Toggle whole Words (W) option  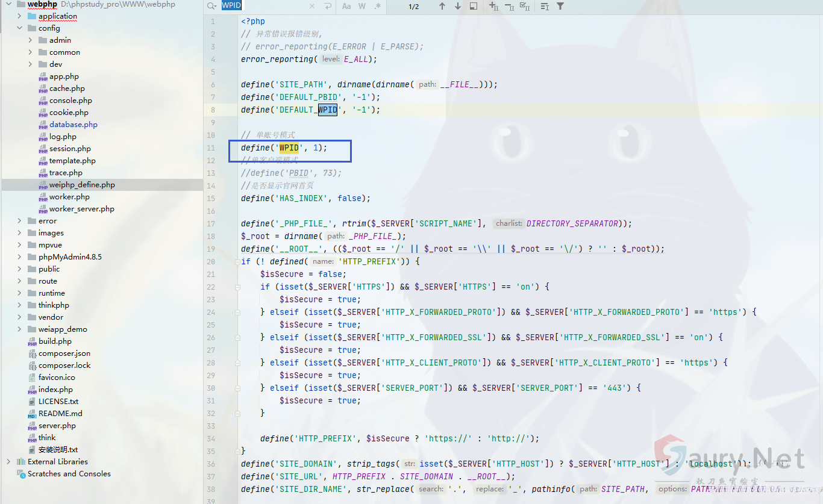(362, 6)
